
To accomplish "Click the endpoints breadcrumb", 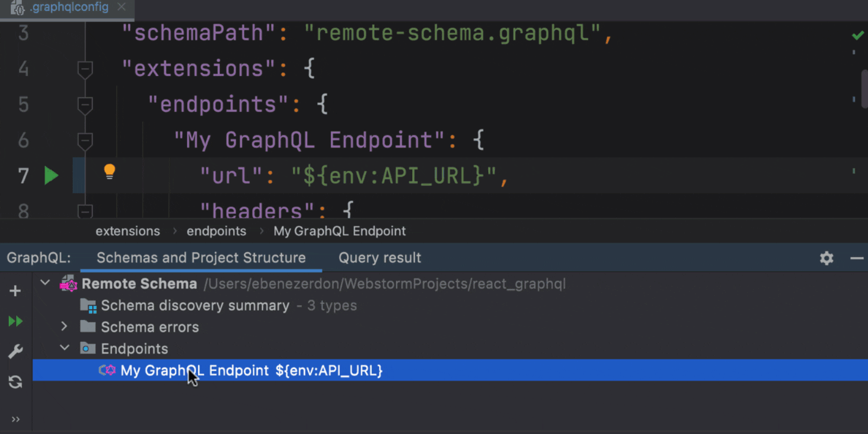I will tap(216, 231).
